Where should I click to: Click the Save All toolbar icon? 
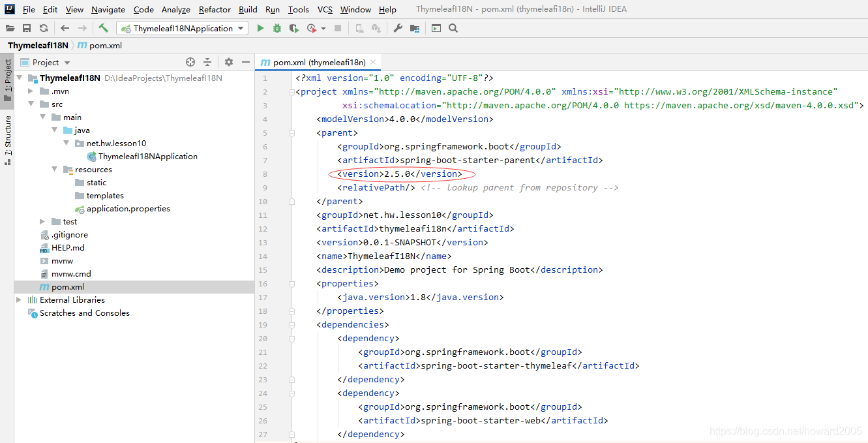tap(27, 28)
